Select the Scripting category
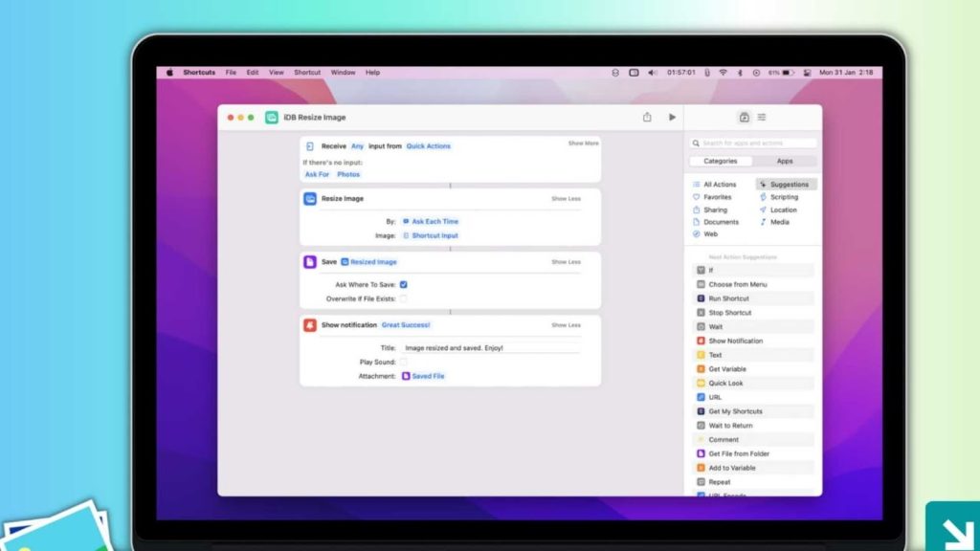This screenshot has height=551, width=980. coord(783,197)
